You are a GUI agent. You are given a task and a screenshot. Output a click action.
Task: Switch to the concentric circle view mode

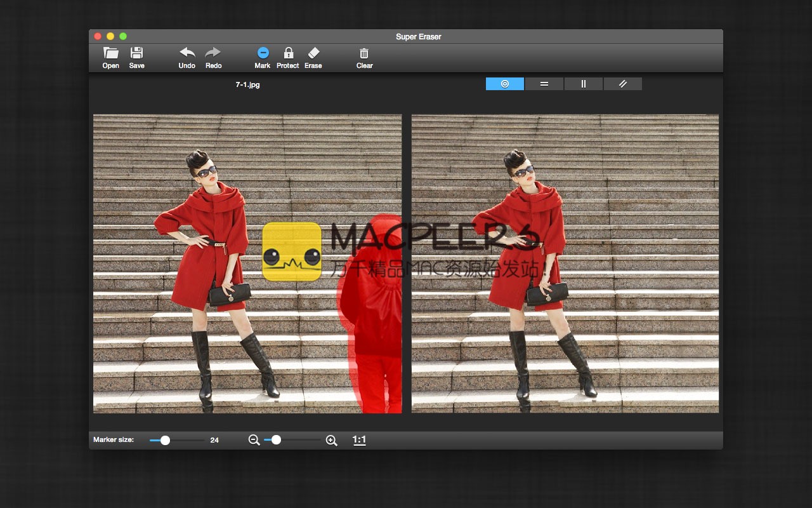point(505,84)
